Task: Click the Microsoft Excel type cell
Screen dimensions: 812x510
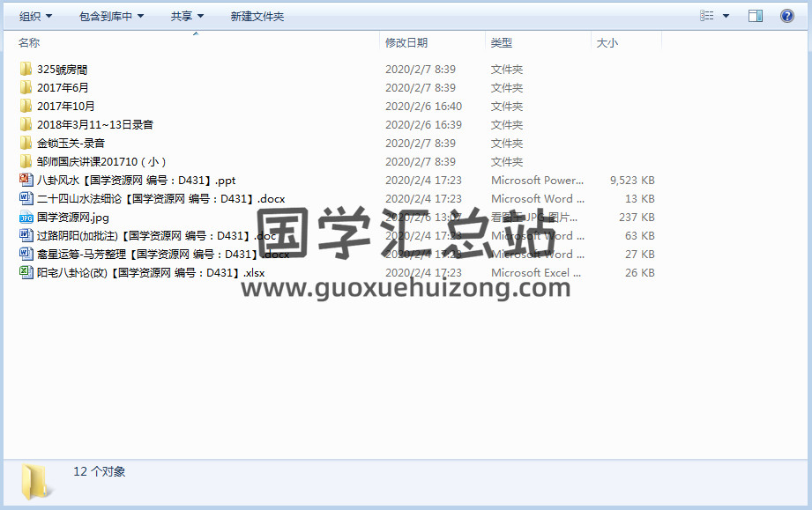Action: (x=536, y=272)
